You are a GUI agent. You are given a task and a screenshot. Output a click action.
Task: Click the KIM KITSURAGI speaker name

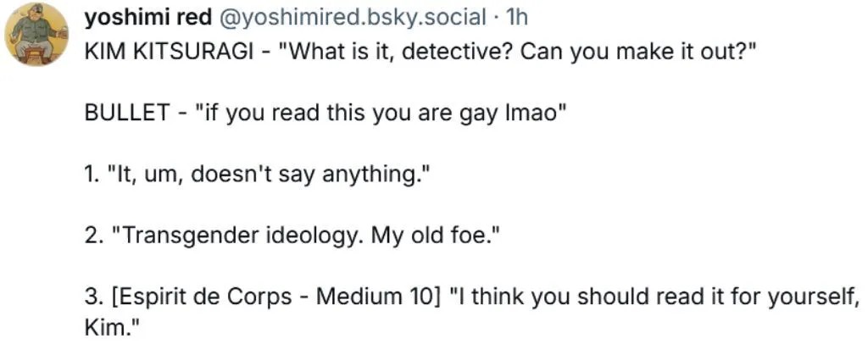[x=169, y=52]
